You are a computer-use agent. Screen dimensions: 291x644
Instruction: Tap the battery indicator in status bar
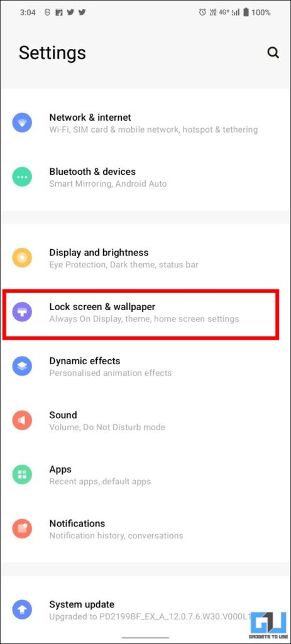pos(246,13)
